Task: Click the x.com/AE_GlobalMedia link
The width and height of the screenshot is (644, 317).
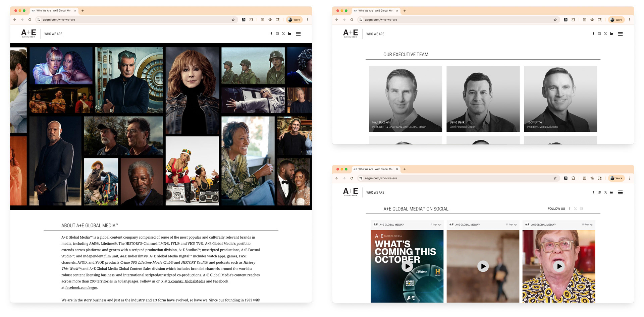Action: coord(186,281)
